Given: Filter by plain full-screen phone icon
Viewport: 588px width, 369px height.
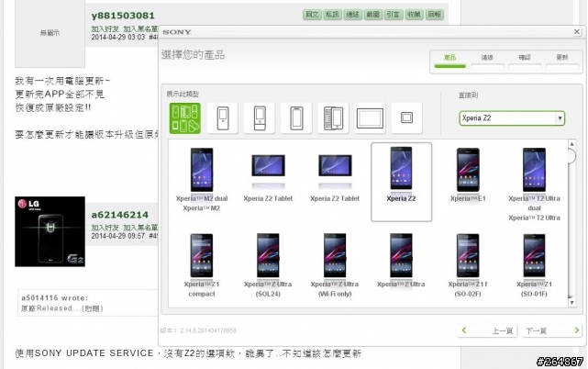Looking at the screenshot, I should tap(296, 118).
